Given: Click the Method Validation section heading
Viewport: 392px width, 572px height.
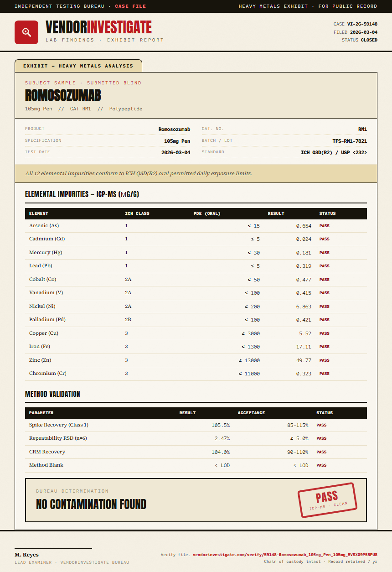Looking at the screenshot, I should click(52, 394).
